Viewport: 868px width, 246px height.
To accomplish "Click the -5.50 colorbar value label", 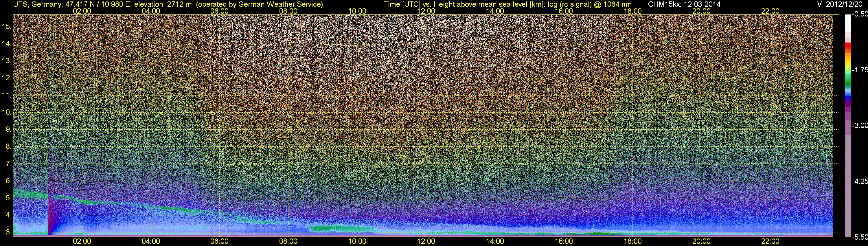I will [x=860, y=237].
